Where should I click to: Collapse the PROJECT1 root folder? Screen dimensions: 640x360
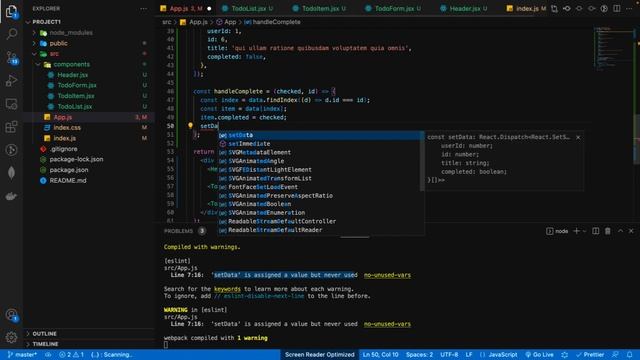47,22
